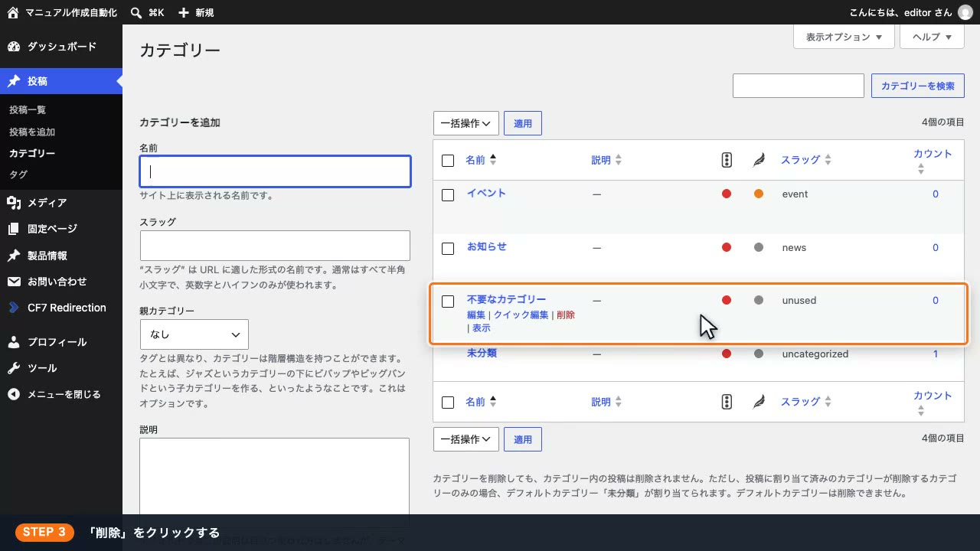
Task: Open タグ submenu item
Action: point(18,174)
